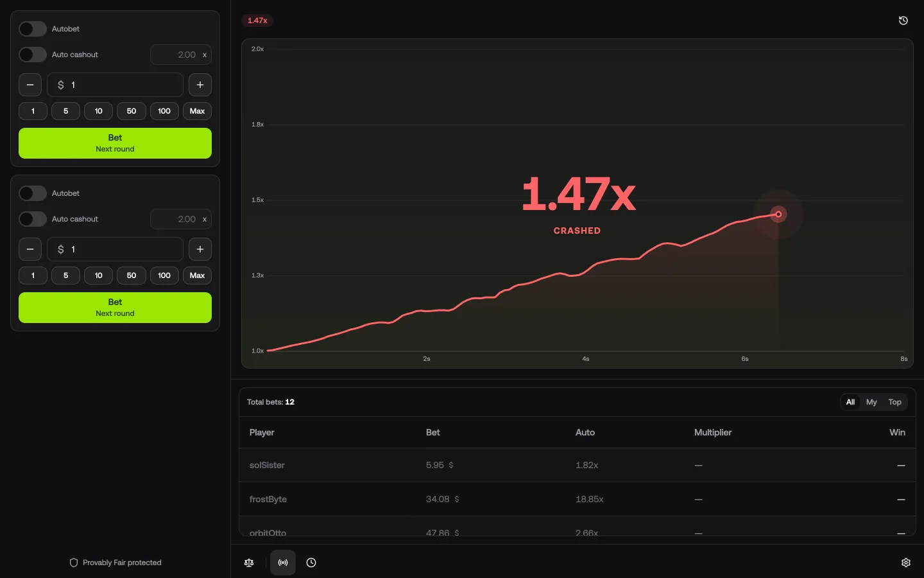Focus the second panel bet amount field
The width and height of the screenshot is (924, 578).
click(115, 249)
